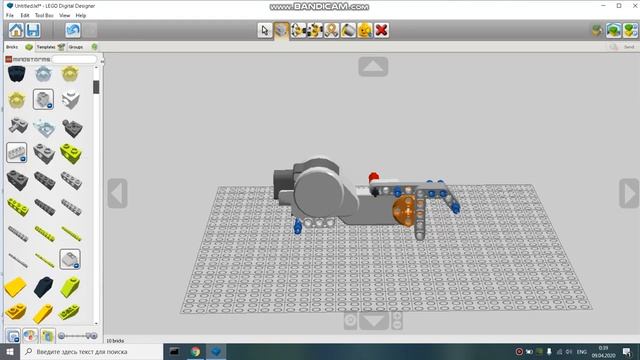This screenshot has height=360, width=640.
Task: Undo last action with blue arrow icon
Action: coord(73,30)
